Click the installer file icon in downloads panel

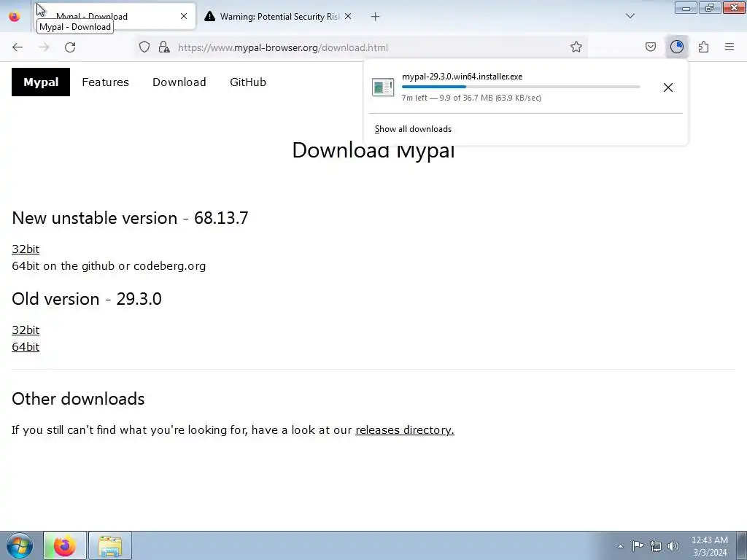click(x=383, y=87)
